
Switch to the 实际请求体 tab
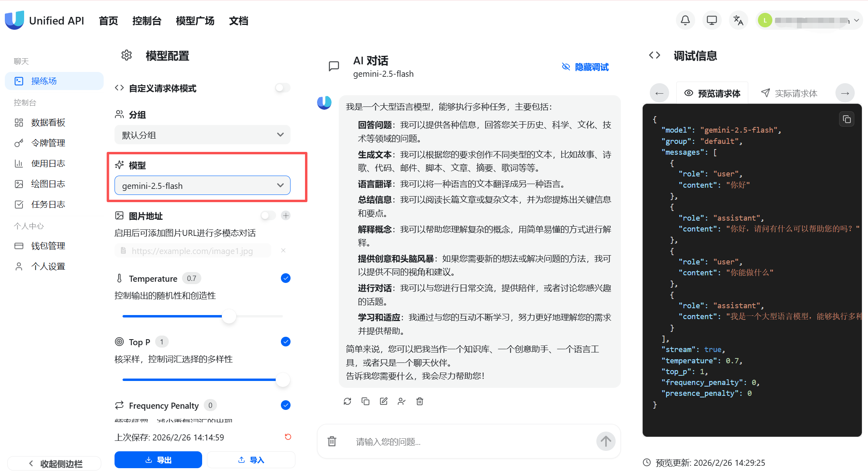(789, 93)
